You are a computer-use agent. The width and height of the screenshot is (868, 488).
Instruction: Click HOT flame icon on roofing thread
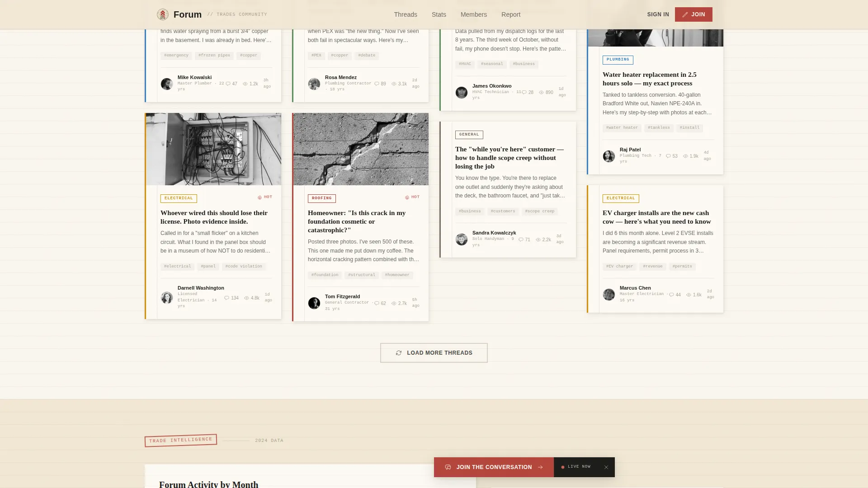tap(407, 197)
